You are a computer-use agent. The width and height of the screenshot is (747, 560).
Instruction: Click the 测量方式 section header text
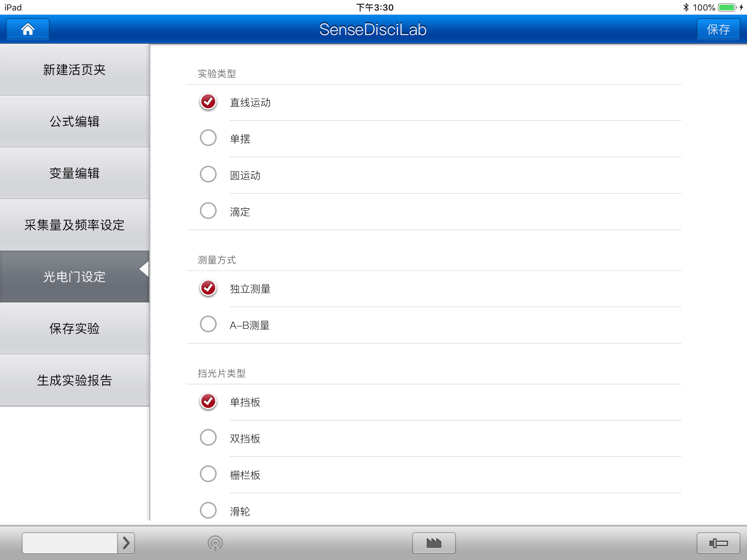pyautogui.click(x=217, y=260)
